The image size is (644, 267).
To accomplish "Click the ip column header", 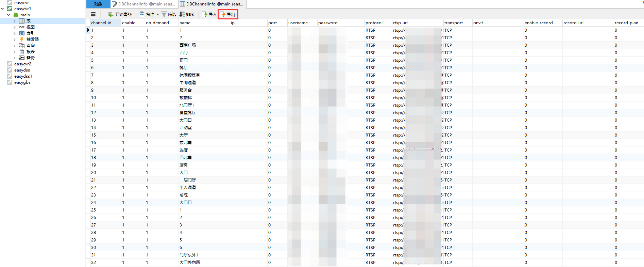I will (x=249, y=23).
